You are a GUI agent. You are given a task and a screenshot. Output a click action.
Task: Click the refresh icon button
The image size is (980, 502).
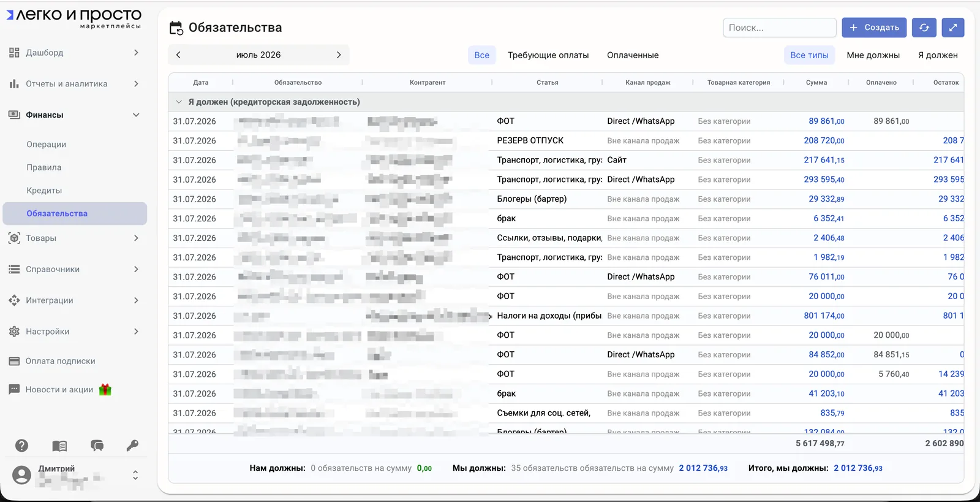[x=924, y=28]
